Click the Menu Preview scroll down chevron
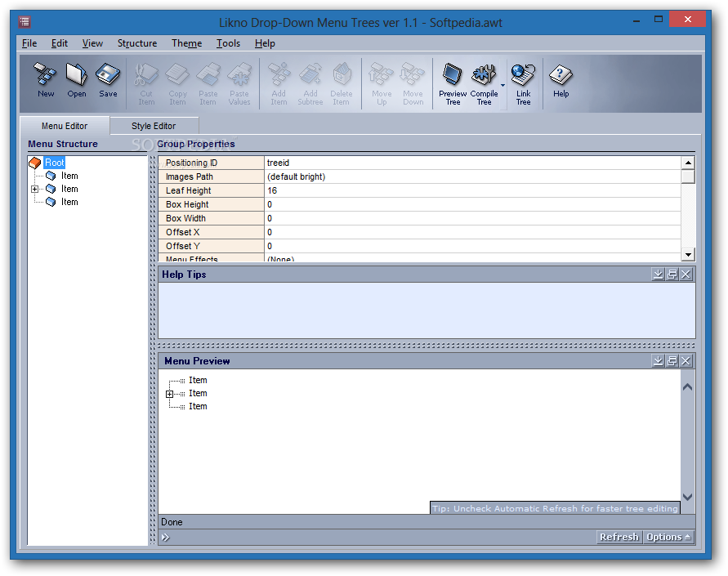Viewport: 728px width, 576px height. (688, 497)
